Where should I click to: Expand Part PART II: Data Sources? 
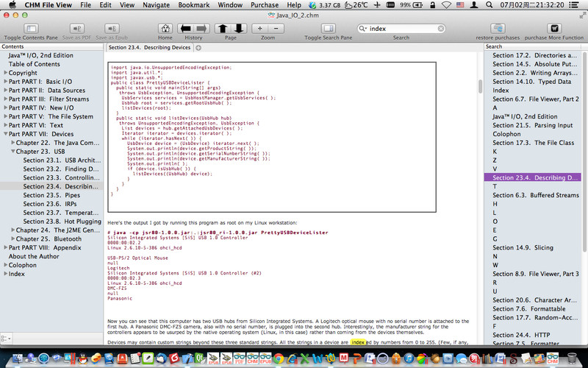coord(4,91)
